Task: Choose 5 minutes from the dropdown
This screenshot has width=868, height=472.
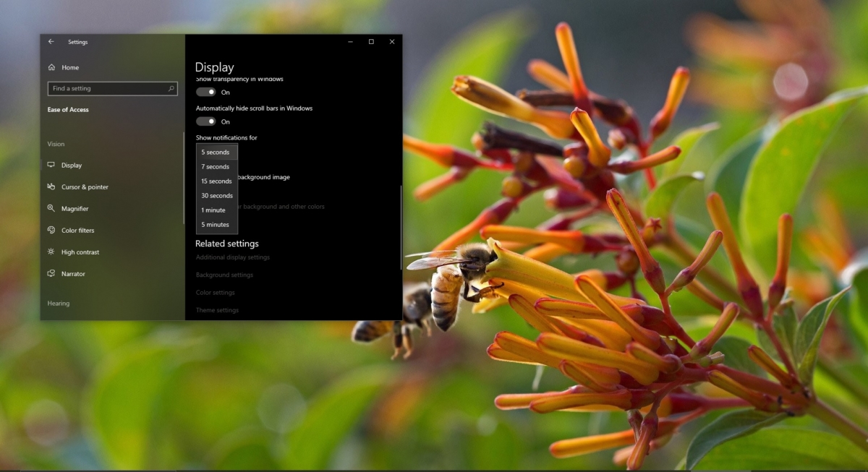Action: click(215, 224)
